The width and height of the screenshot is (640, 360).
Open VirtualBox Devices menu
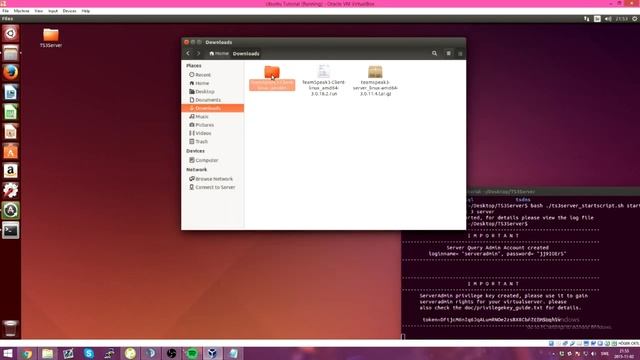tap(69, 11)
